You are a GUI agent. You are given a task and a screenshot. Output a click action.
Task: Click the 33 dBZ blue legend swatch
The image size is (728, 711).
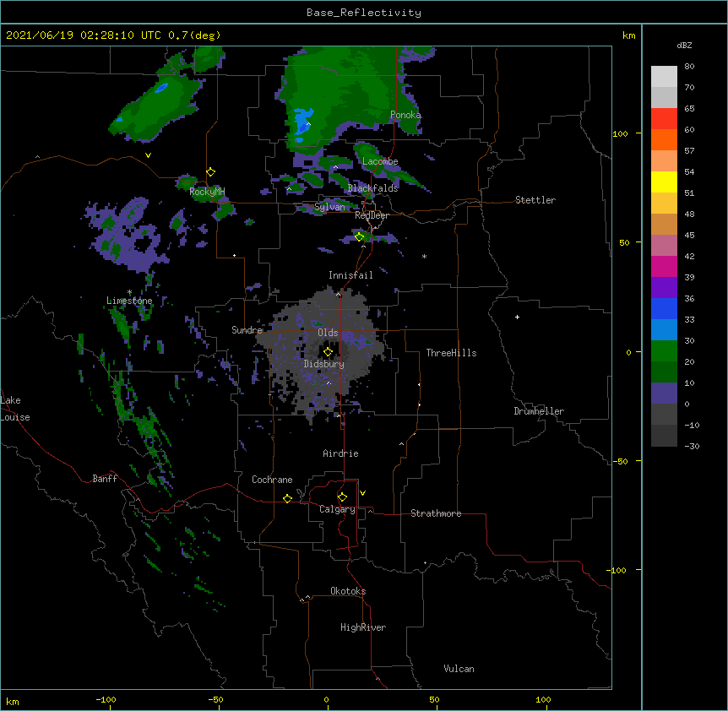coord(664,308)
